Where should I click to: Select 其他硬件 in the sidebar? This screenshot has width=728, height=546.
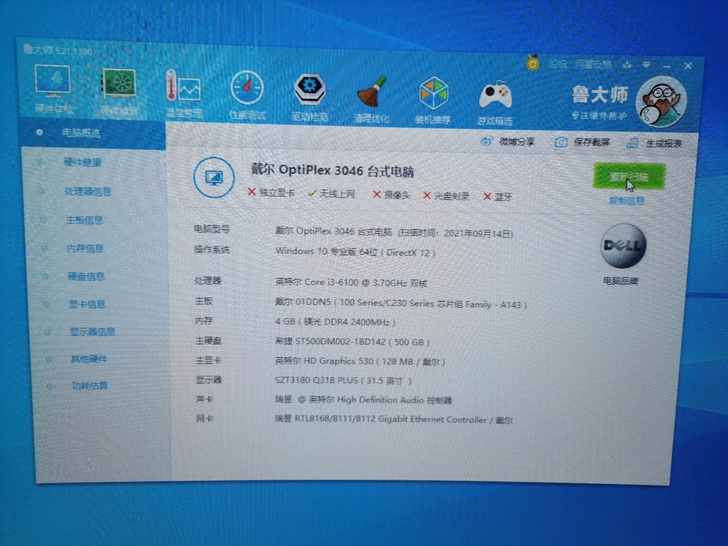(89, 359)
